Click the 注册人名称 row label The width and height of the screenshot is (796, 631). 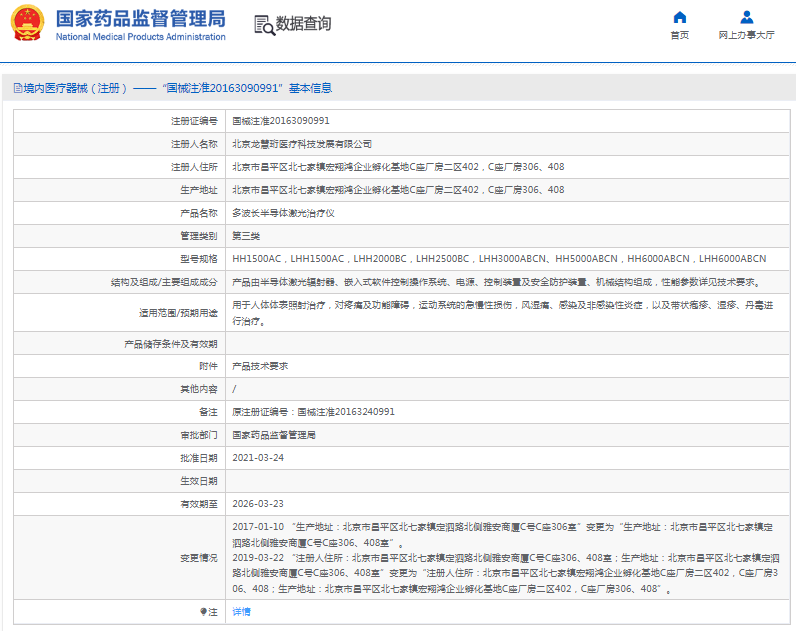tap(194, 144)
